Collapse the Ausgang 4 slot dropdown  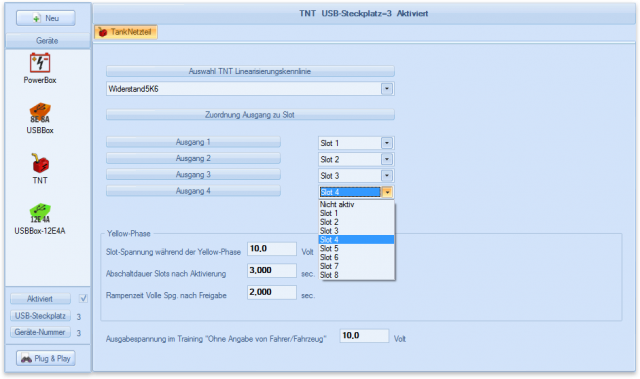point(387,192)
